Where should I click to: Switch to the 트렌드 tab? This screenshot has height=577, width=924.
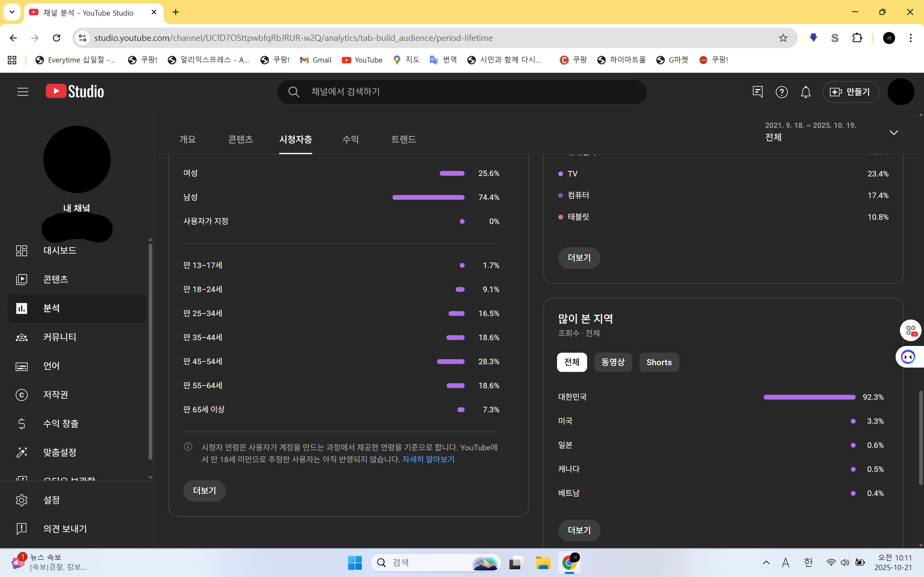pos(404,139)
